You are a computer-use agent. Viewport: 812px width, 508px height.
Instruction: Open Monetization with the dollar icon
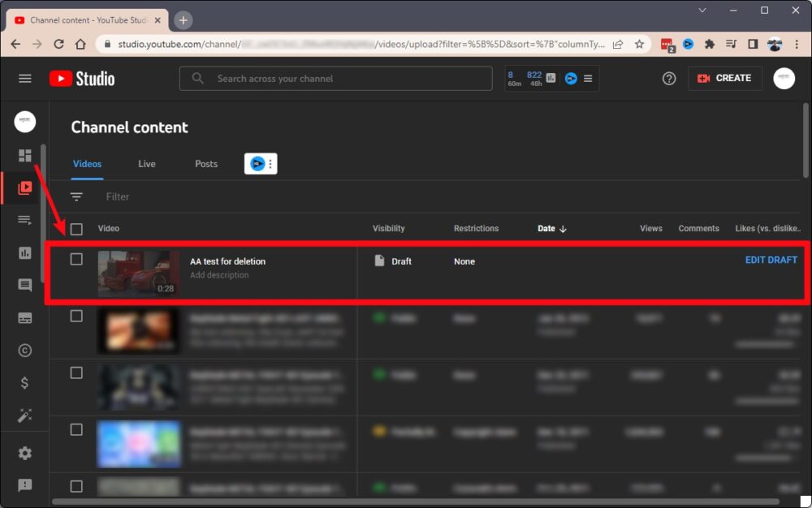[x=24, y=382]
